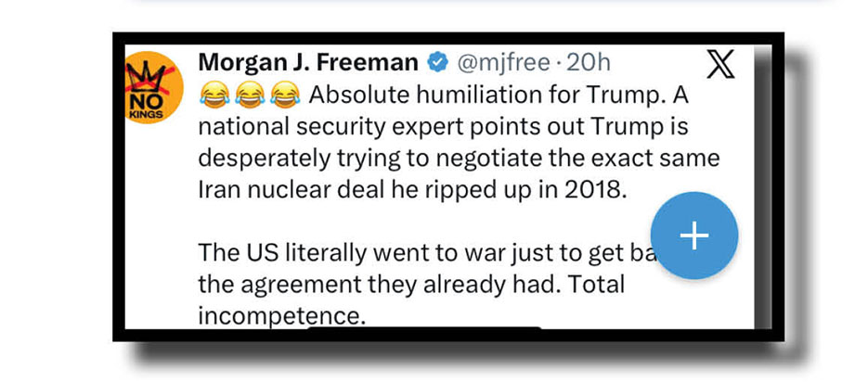Click the middle laughing-crying emoji

[x=251, y=94]
